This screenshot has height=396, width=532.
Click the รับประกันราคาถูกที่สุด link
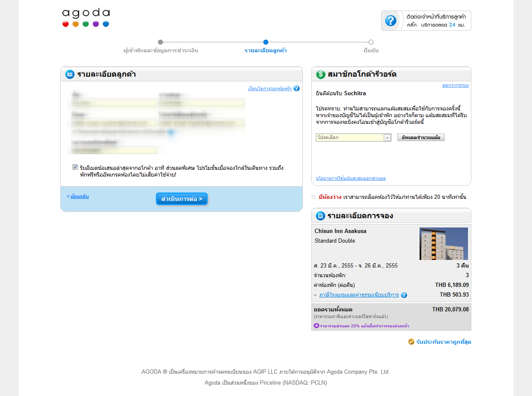(444, 342)
